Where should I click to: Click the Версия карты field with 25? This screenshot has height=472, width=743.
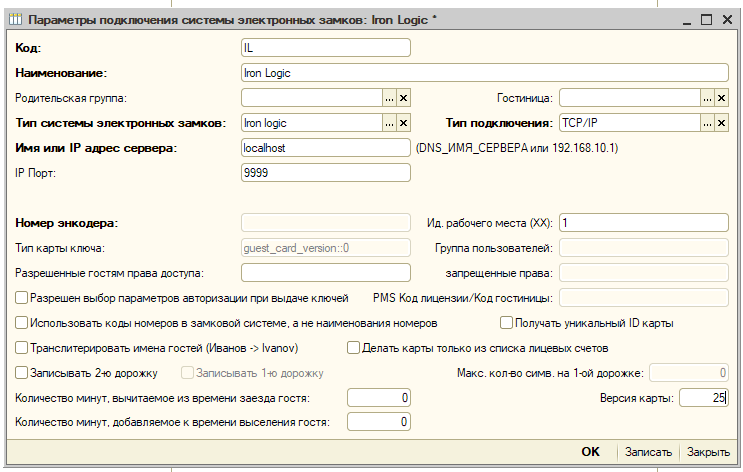click(704, 398)
